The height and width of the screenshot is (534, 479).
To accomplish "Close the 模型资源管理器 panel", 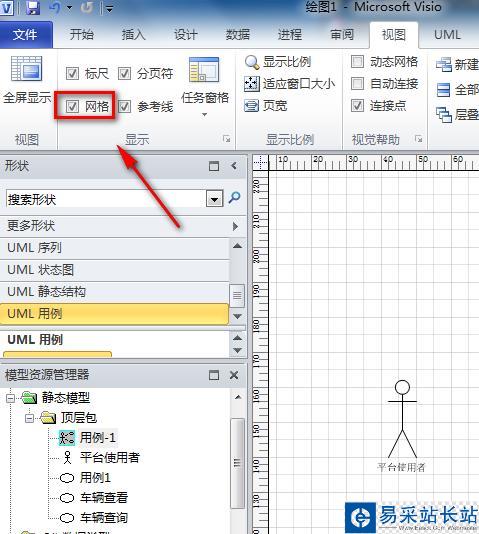I will (234, 375).
